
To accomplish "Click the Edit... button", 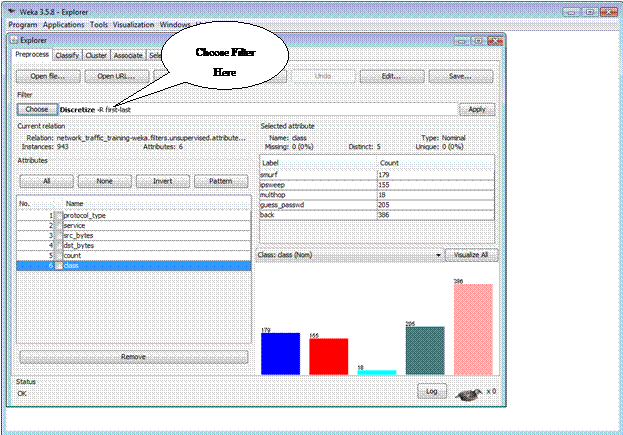I will [x=392, y=76].
